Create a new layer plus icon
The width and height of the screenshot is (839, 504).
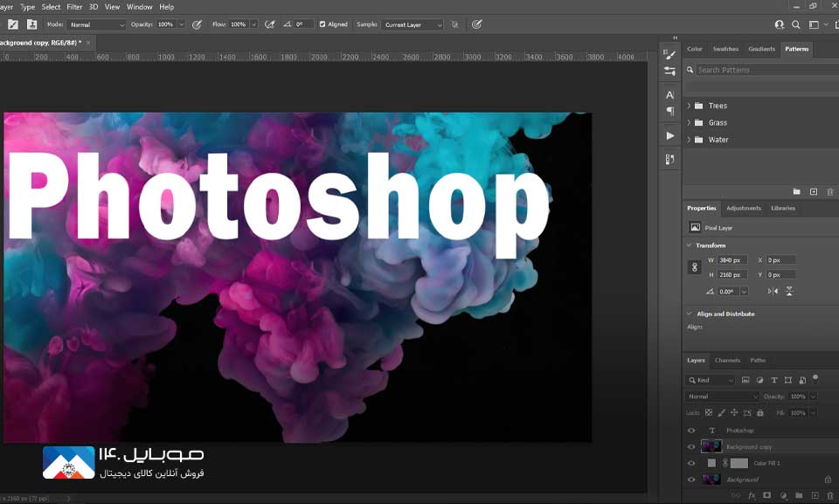point(815,496)
